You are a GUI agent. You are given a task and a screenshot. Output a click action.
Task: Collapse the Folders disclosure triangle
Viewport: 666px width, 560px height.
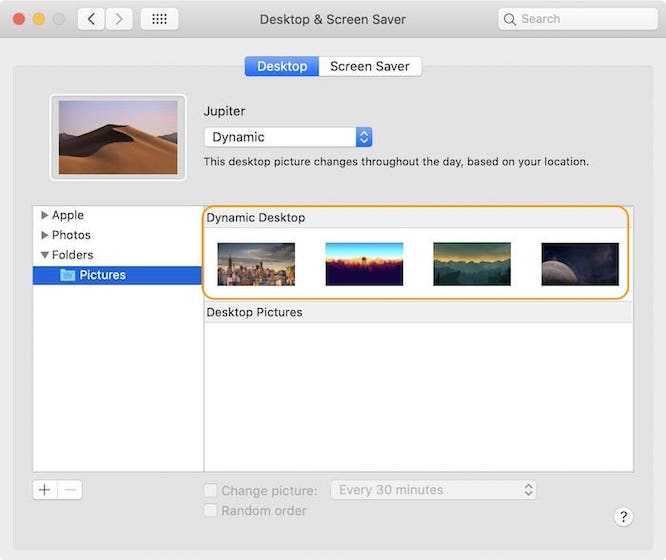(45, 255)
